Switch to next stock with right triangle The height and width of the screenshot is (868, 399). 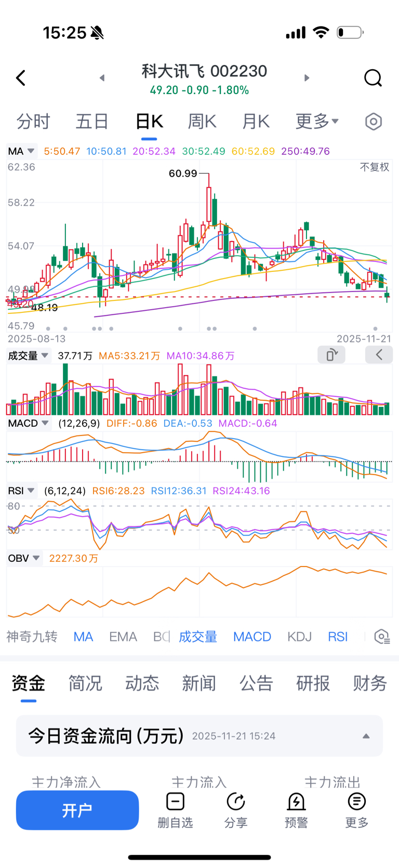point(307,78)
